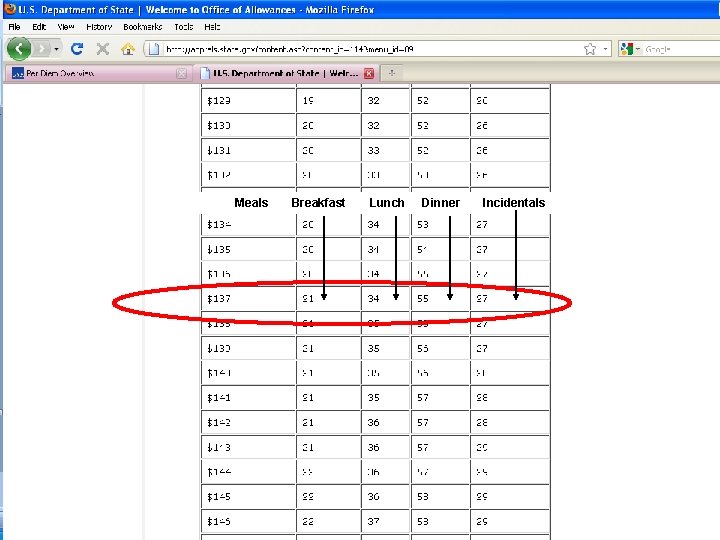
Task: Close the U.S. Department of State tab
Action: click(369, 73)
